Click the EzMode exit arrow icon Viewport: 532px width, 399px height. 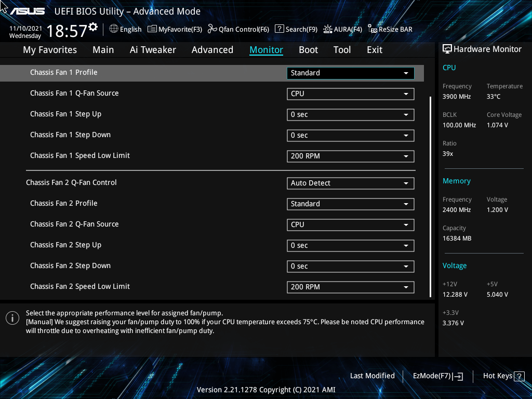click(x=458, y=376)
